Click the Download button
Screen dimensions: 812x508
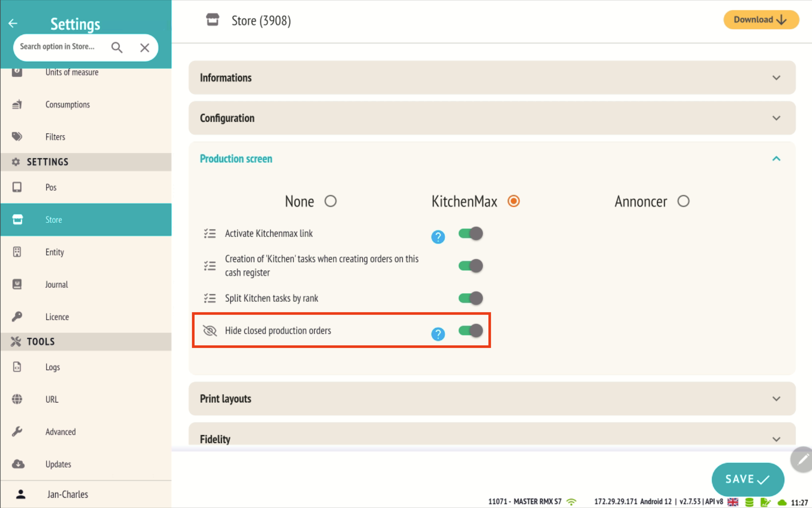(x=760, y=20)
